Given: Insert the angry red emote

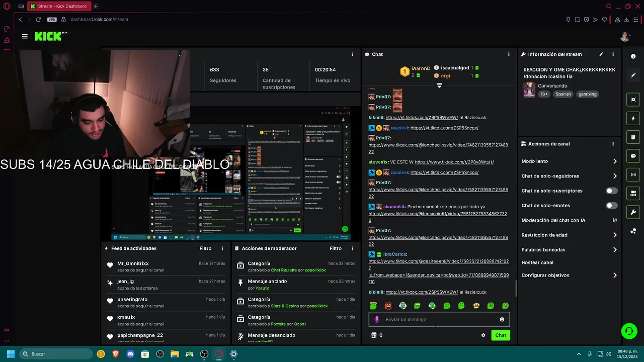Looking at the screenshot, I should click(x=388, y=306).
